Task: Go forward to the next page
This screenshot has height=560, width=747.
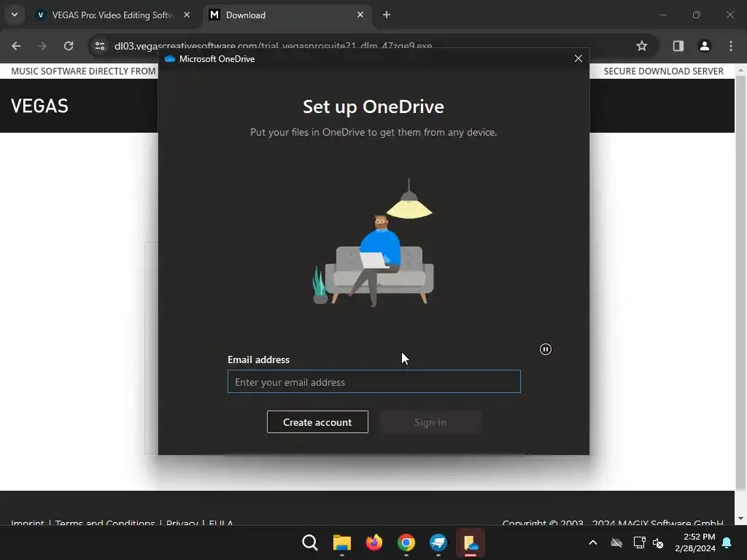Action: [x=42, y=46]
